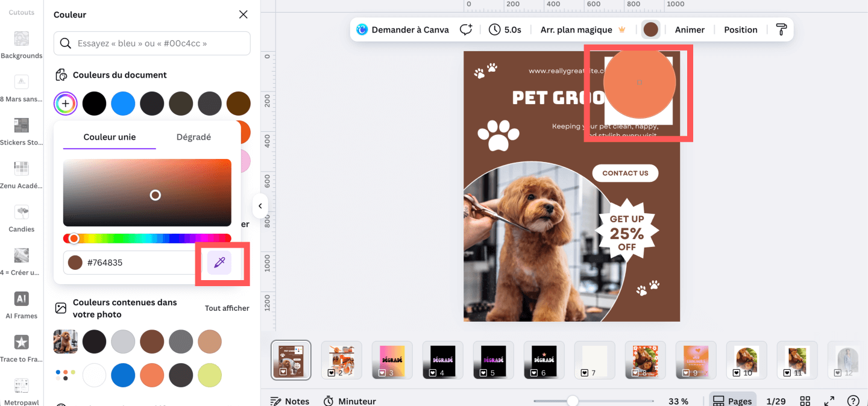
Task: Open the Animer menu
Action: [689, 29]
